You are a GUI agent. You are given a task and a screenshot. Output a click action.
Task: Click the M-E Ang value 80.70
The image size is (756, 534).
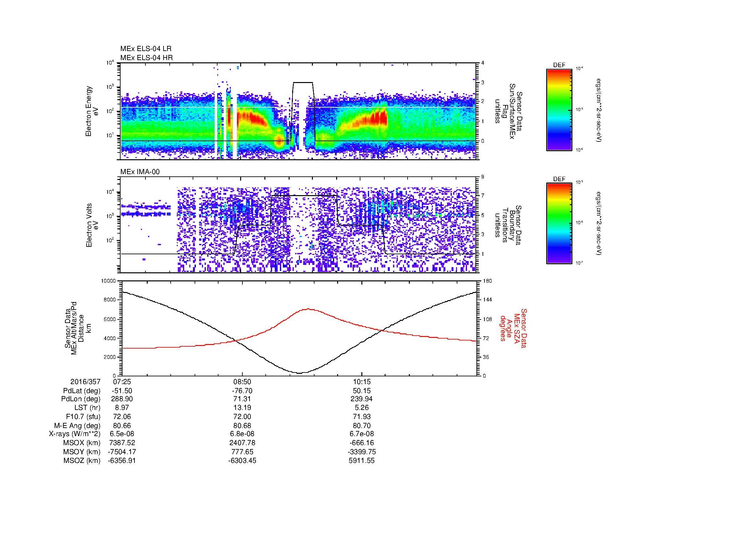tap(362, 426)
